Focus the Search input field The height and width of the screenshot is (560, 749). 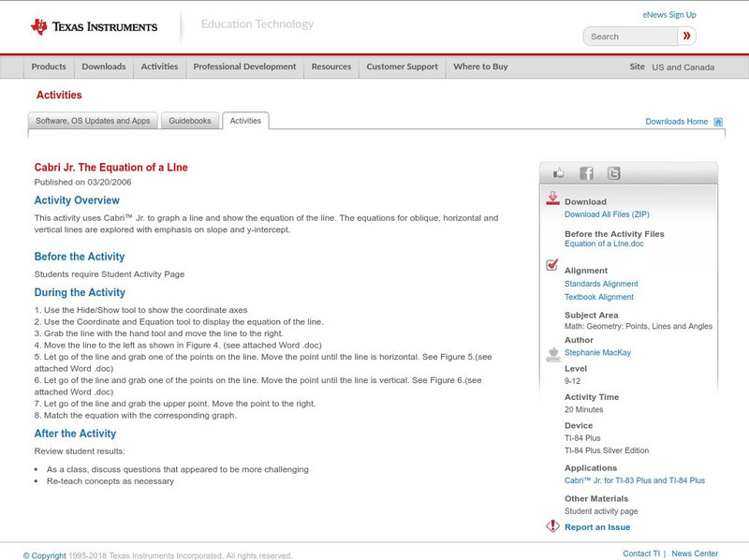point(630,37)
